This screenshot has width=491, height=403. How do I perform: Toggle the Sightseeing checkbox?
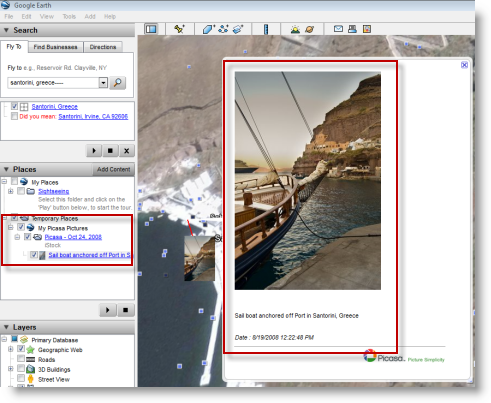(21, 191)
